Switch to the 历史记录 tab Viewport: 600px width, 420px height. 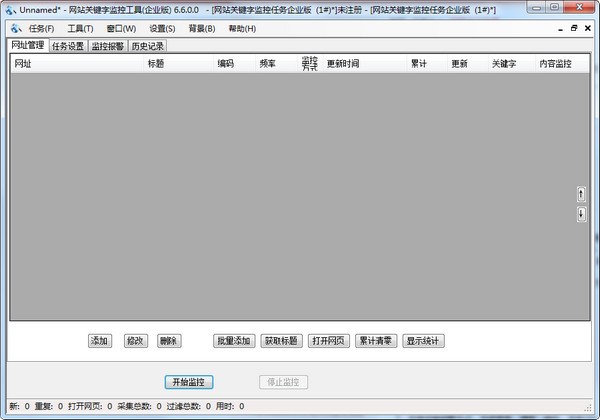(x=148, y=46)
